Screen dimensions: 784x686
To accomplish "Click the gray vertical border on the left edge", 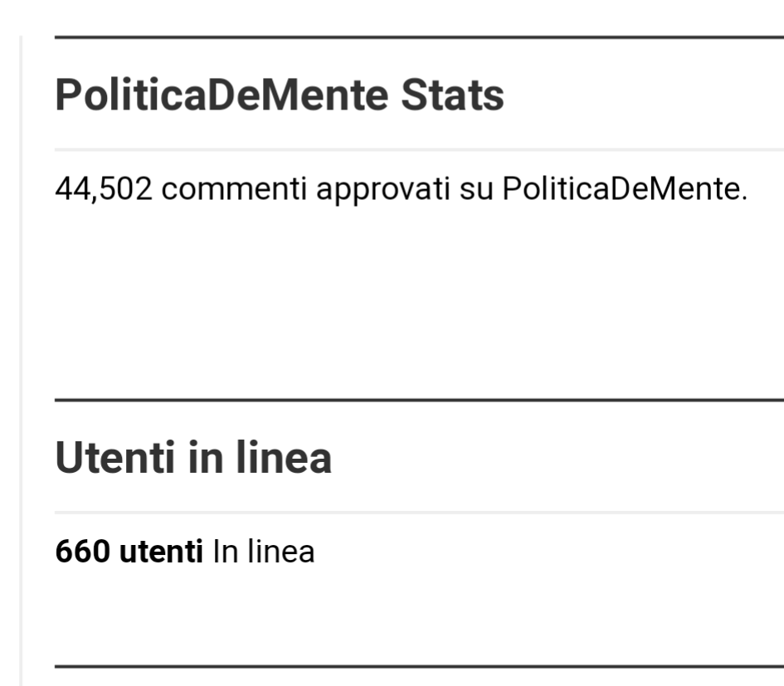I will pyautogui.click(x=21, y=360).
